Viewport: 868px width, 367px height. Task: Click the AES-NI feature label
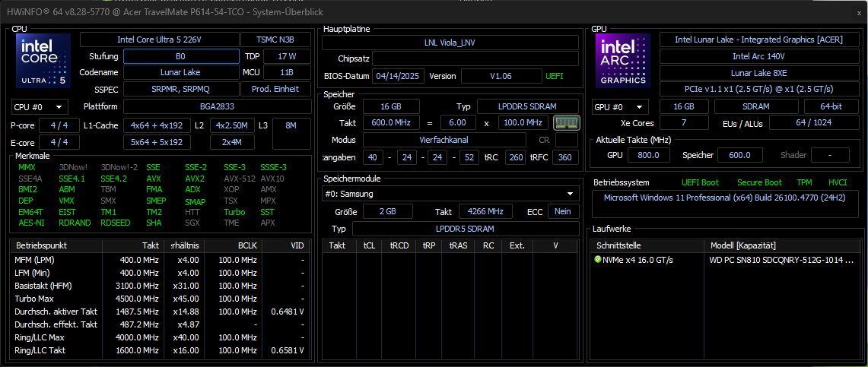[x=30, y=223]
